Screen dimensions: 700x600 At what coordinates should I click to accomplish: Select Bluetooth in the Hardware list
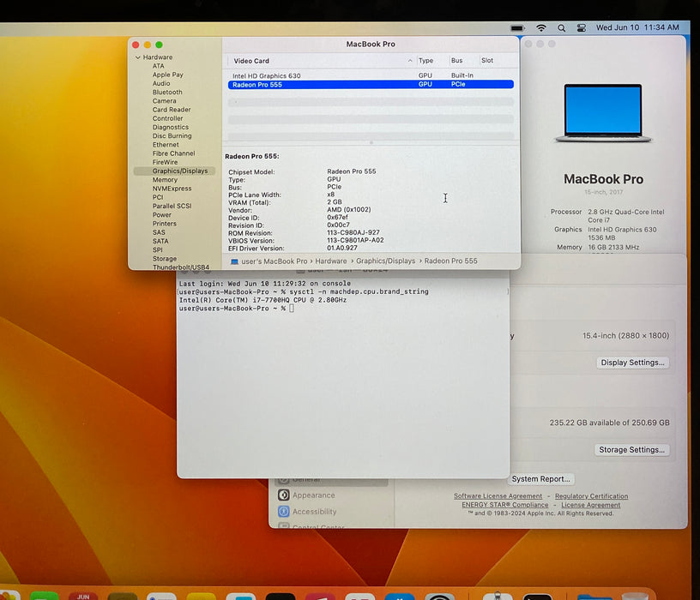point(167,92)
